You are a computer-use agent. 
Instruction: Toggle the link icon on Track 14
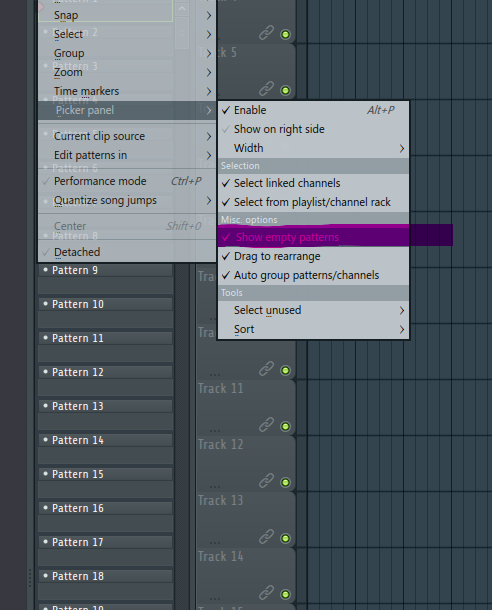266,593
